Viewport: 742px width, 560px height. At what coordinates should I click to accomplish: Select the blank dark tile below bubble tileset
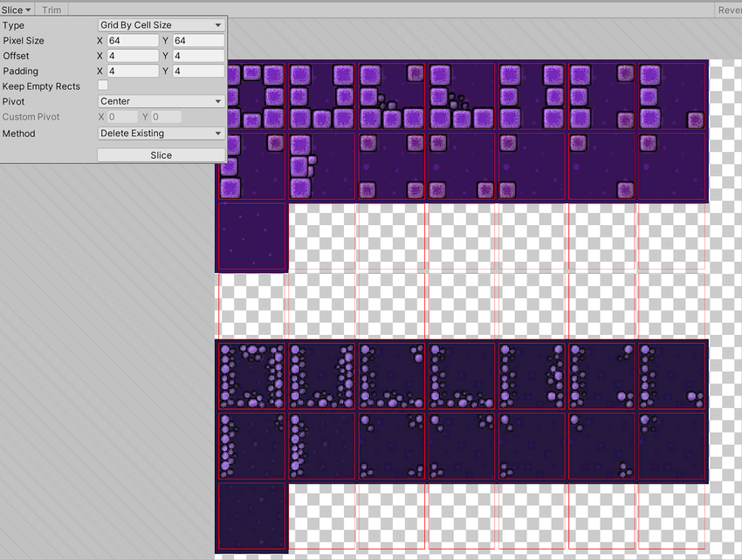(x=251, y=516)
